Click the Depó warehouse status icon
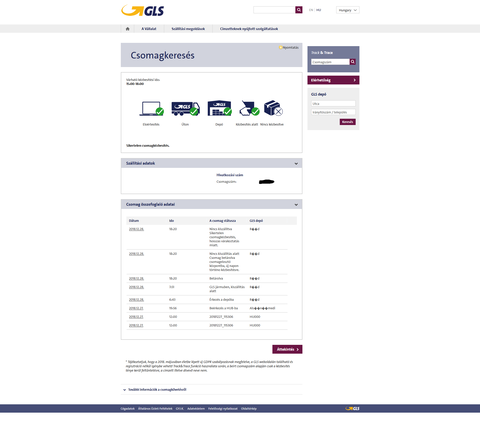This screenshot has height=426, width=480. click(219, 108)
